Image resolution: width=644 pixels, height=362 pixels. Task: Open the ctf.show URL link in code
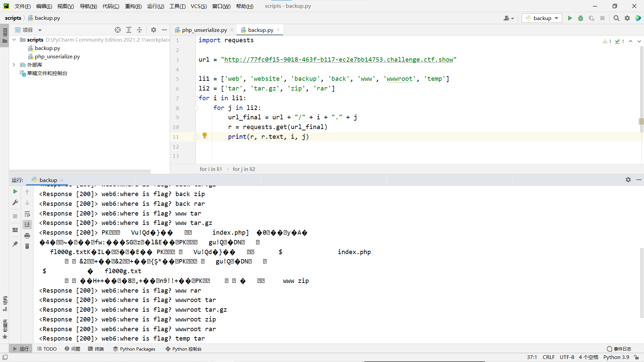(x=338, y=59)
